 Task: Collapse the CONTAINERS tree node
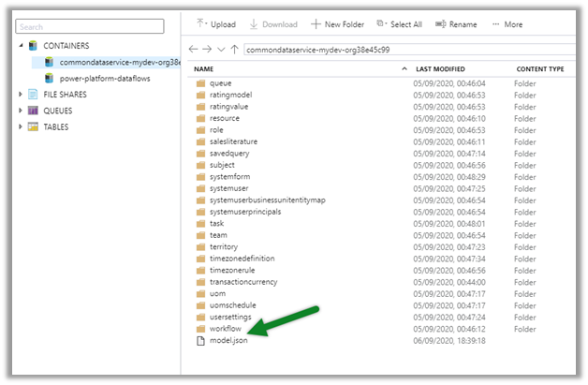[21, 45]
